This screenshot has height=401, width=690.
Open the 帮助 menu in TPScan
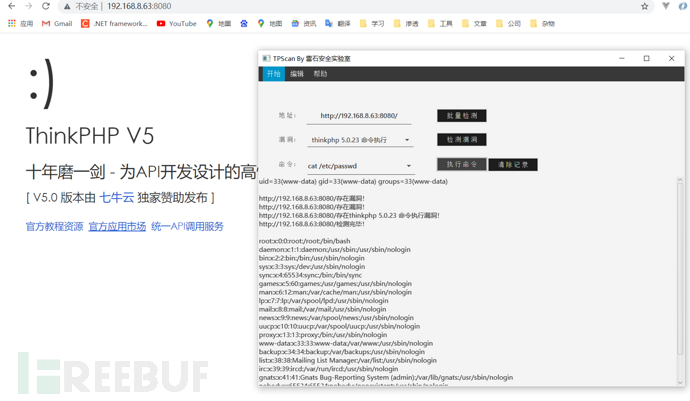320,74
